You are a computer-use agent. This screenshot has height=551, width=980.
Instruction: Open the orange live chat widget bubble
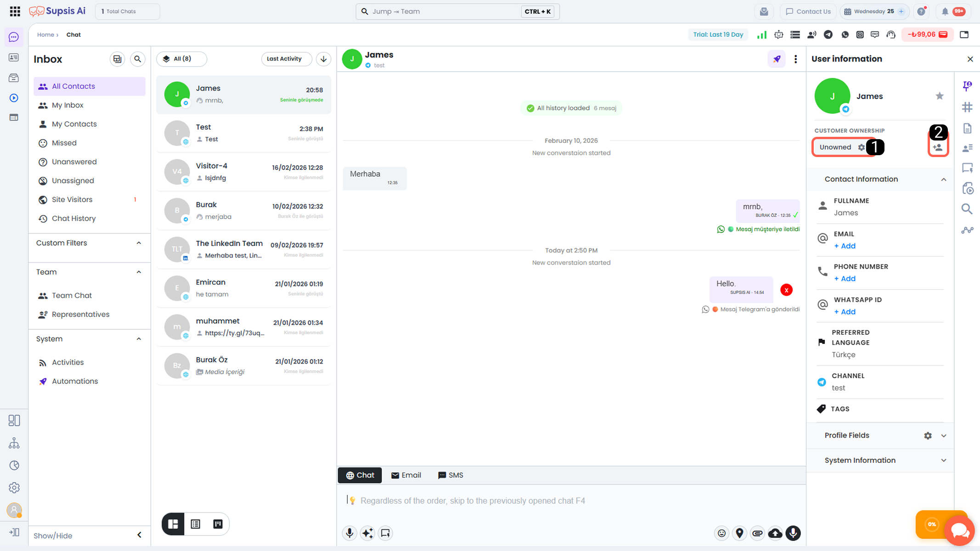[960, 531]
